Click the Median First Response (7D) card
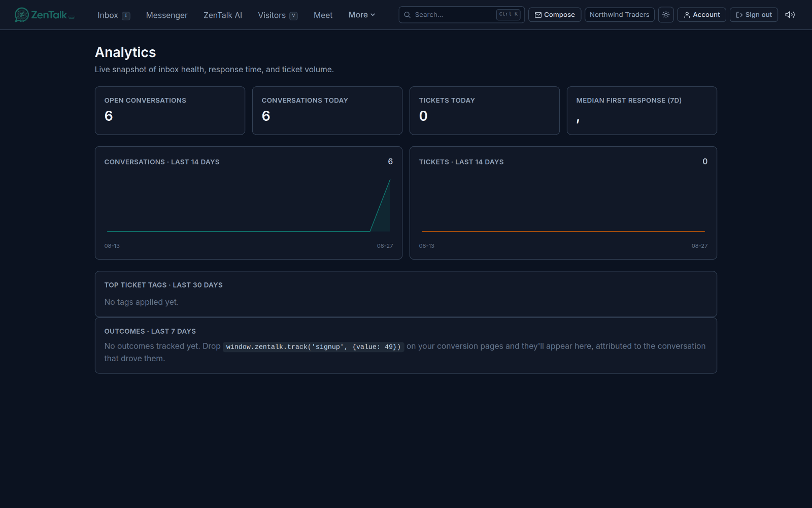Image resolution: width=812 pixels, height=508 pixels. [x=642, y=111]
